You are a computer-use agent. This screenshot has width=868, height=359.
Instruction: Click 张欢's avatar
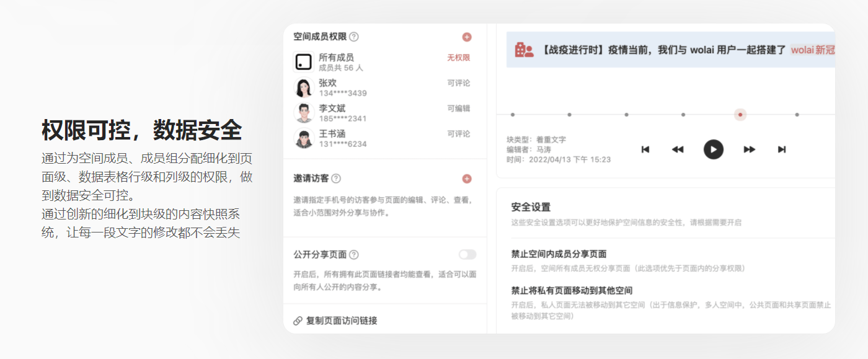tap(303, 88)
